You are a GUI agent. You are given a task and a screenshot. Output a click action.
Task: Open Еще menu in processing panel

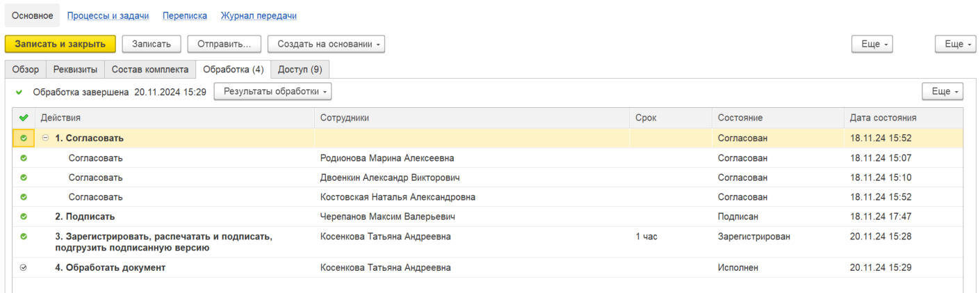tap(942, 92)
